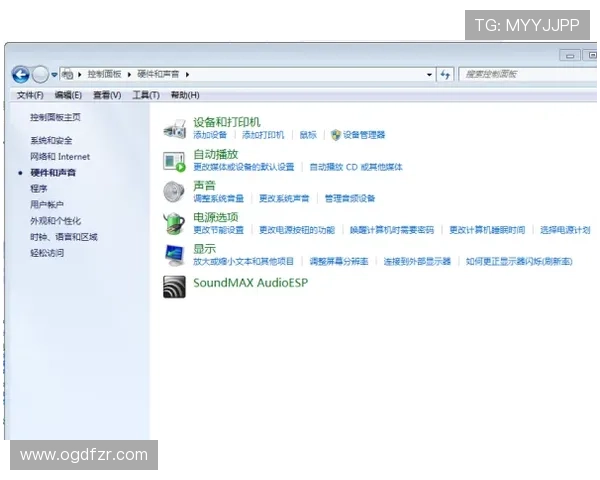This screenshot has height=480, width=600.
Task: Open the recent pages dropdown arrow
Action: [54, 75]
